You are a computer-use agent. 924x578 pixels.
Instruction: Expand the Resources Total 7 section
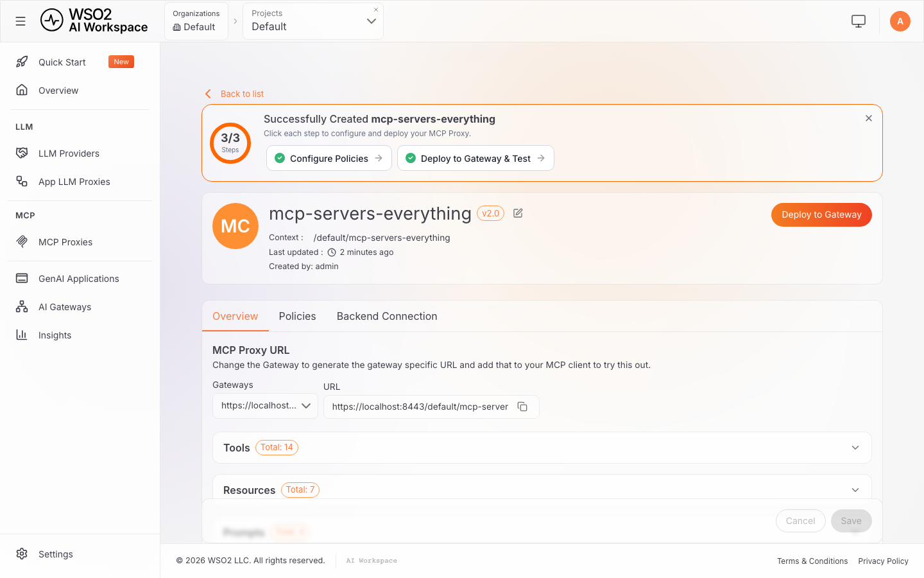pyautogui.click(x=542, y=489)
